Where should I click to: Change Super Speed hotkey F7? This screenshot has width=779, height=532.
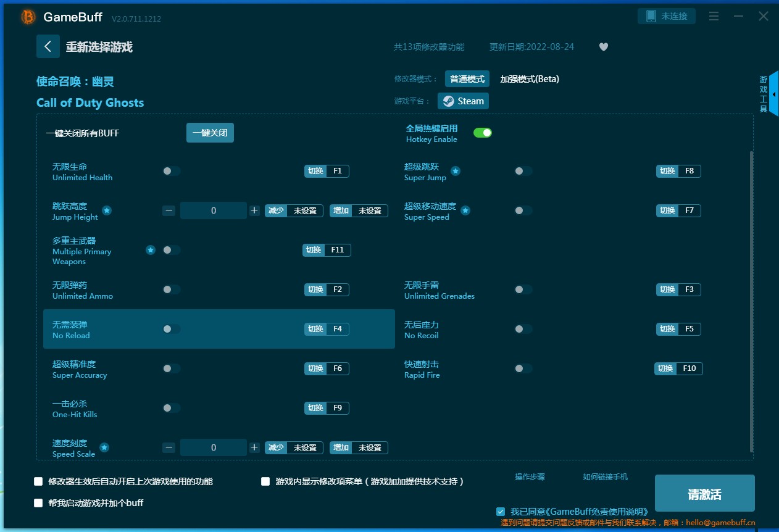click(x=678, y=210)
